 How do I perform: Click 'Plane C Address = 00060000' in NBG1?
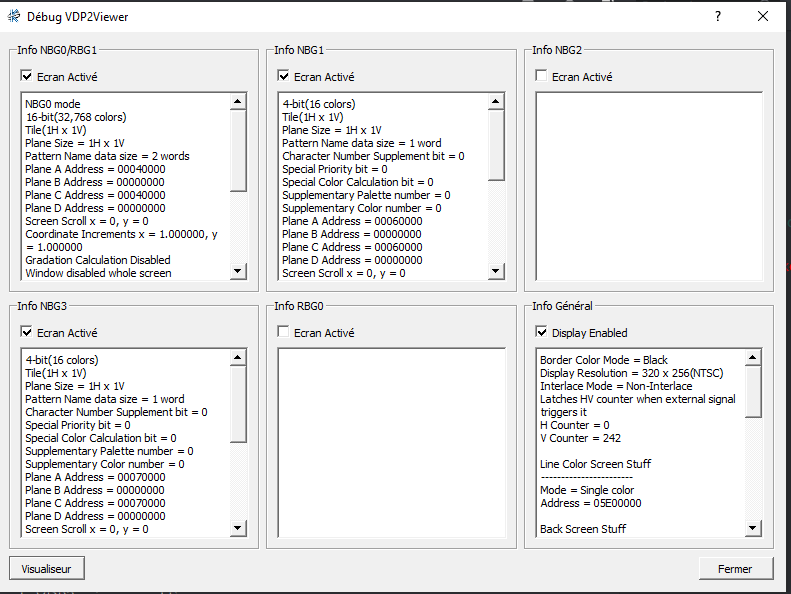[352, 247]
